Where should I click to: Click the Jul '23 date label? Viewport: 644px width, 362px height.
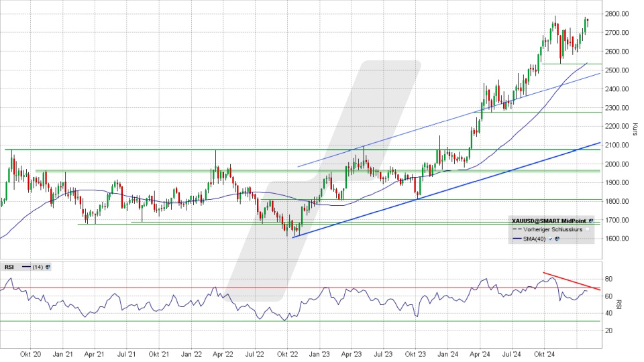pos(384,354)
